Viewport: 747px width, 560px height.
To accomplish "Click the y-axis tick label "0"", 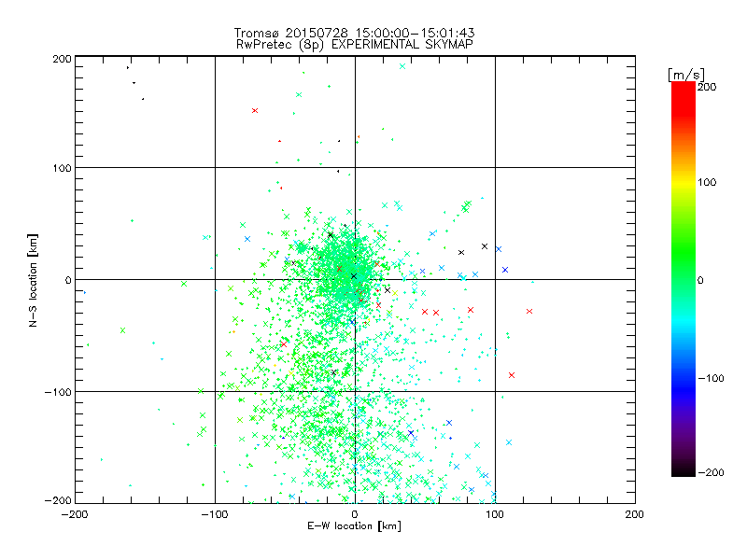I will point(68,280).
